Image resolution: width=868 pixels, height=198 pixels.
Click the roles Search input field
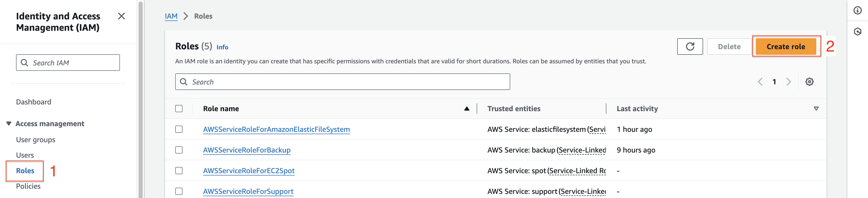click(342, 82)
